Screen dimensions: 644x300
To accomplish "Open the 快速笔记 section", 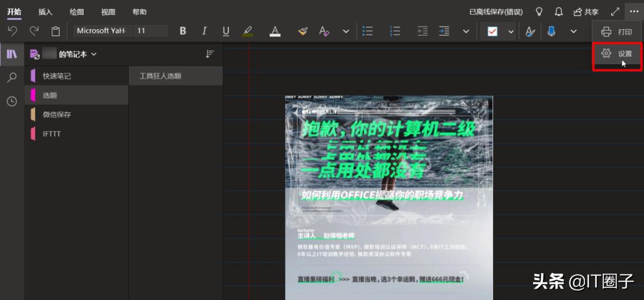I will click(x=77, y=76).
